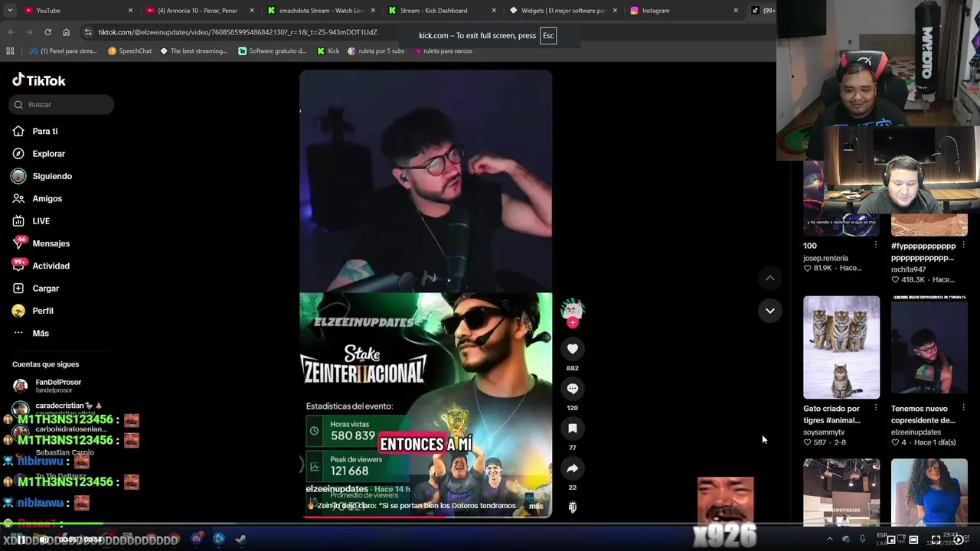The height and width of the screenshot is (551, 980).
Task: Open options for 'Tenemos nuevo copresidente' video
Action: point(963,408)
